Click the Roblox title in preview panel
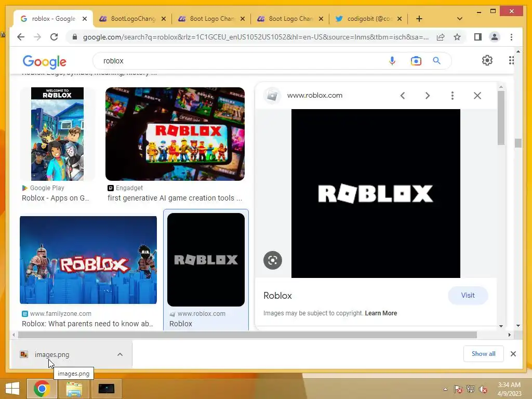532x399 pixels. click(277, 296)
